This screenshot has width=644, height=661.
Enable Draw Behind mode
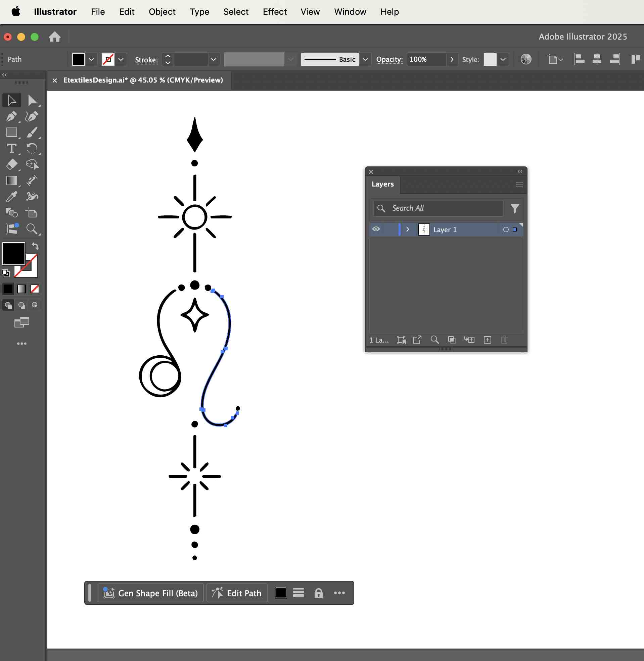pos(21,305)
